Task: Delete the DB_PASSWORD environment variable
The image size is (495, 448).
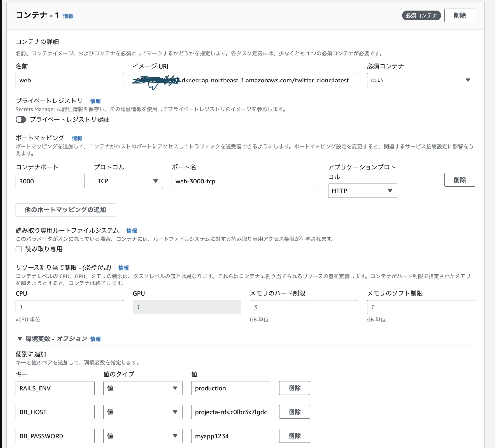Action: click(294, 436)
